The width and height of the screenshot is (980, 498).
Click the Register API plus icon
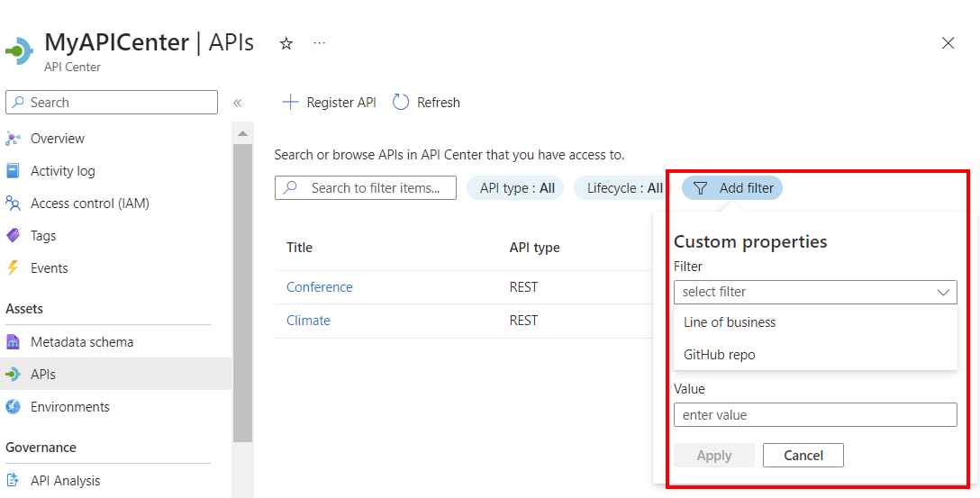[290, 103]
